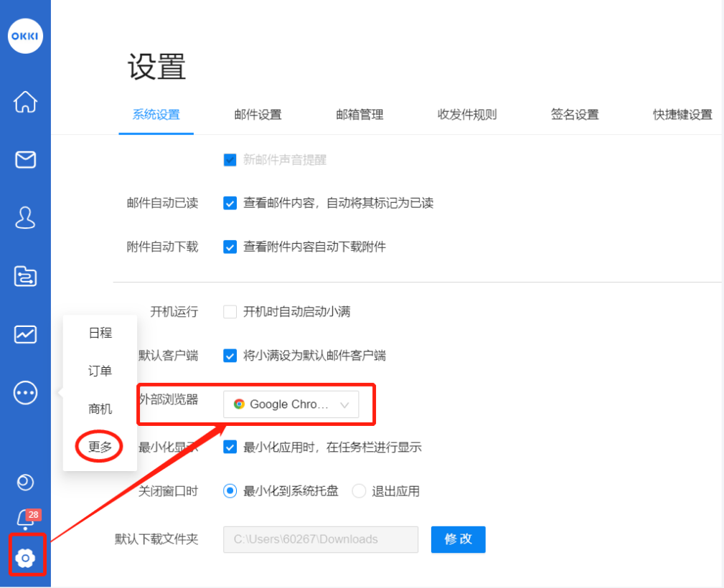Screen dimensions: 724x588
Task: Toggle 最小化应用时在任务栏显示 checkbox
Action: pyautogui.click(x=230, y=447)
